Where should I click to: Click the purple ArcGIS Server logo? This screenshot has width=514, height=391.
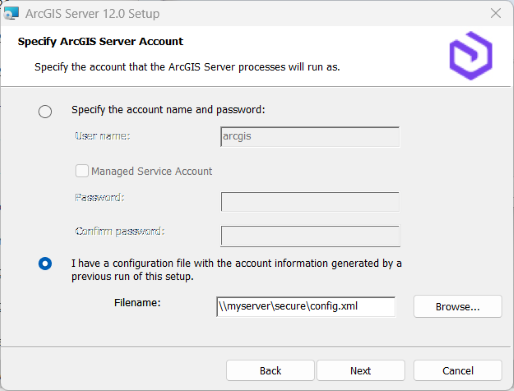471,56
